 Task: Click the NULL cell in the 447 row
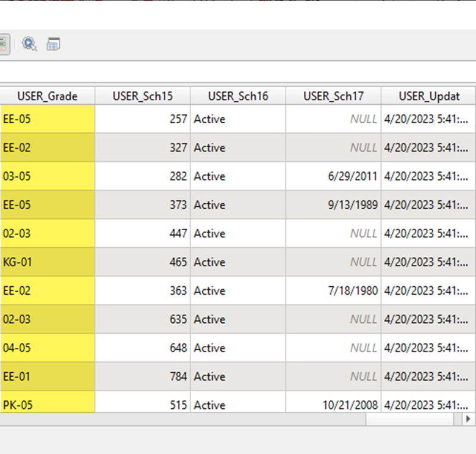pos(333,233)
